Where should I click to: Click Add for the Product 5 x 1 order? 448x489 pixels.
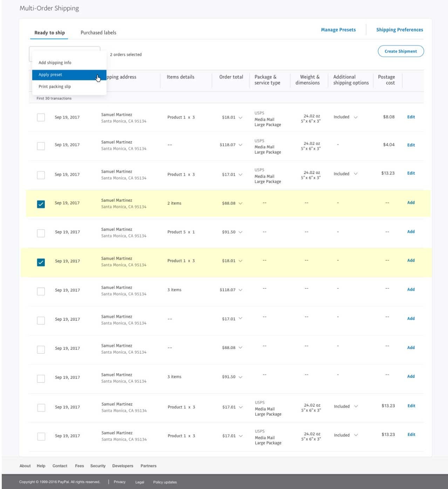[411, 232]
